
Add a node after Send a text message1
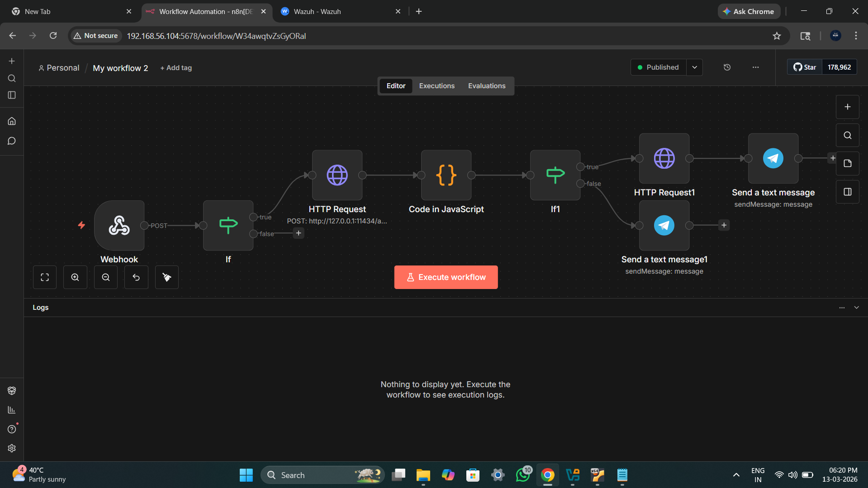click(724, 225)
